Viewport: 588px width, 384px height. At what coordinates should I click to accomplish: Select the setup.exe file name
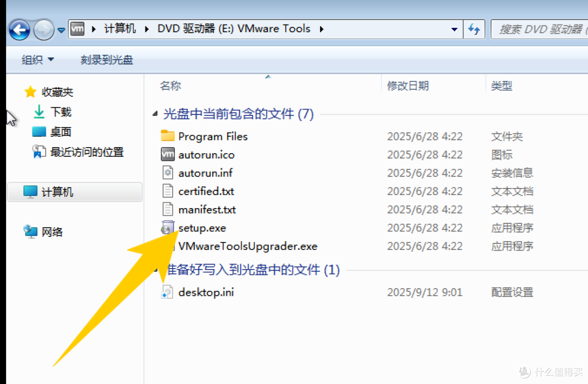tap(202, 228)
